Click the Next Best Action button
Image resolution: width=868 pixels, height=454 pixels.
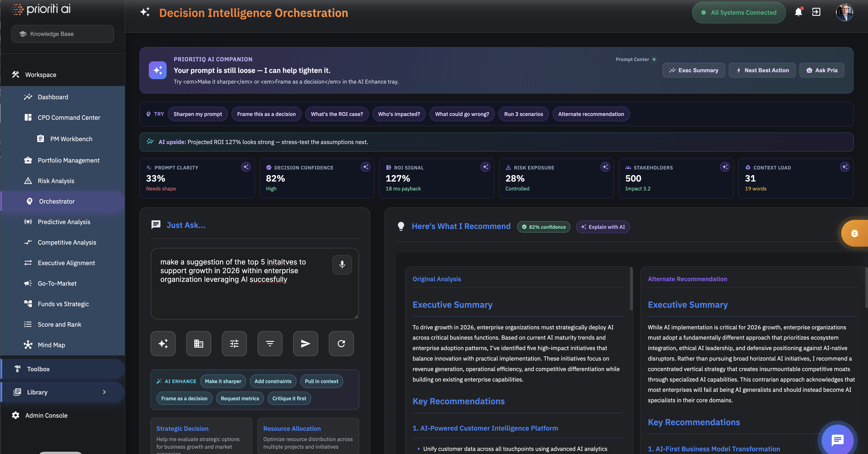click(x=762, y=70)
